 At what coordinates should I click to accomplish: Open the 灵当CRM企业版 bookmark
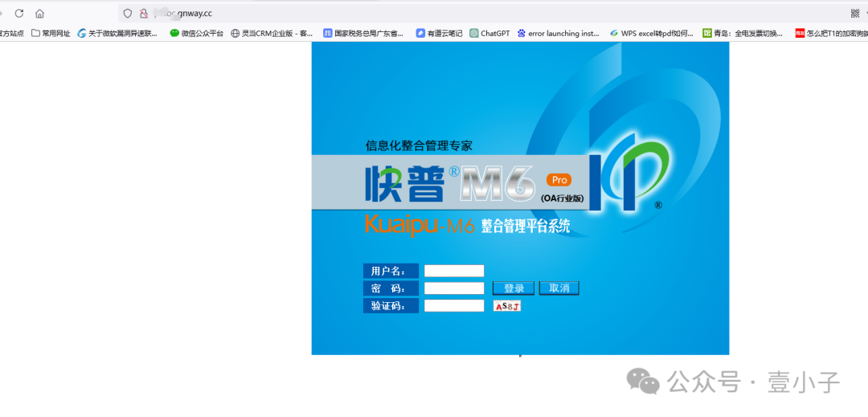click(x=272, y=33)
